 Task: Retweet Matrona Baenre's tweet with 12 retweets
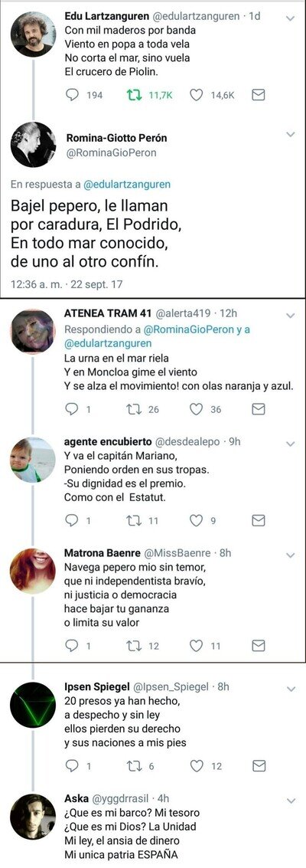click(134, 646)
